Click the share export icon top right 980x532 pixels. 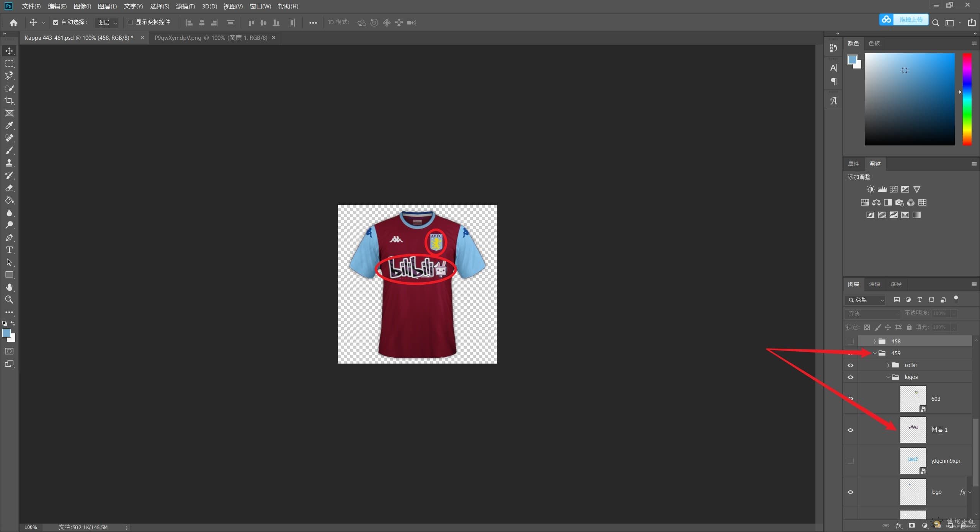[x=972, y=23]
